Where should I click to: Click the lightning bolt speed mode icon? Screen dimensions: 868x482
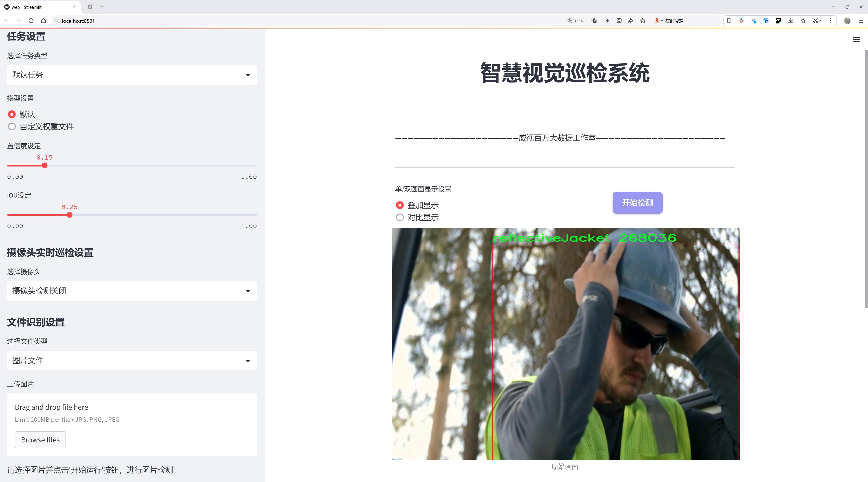pos(607,21)
